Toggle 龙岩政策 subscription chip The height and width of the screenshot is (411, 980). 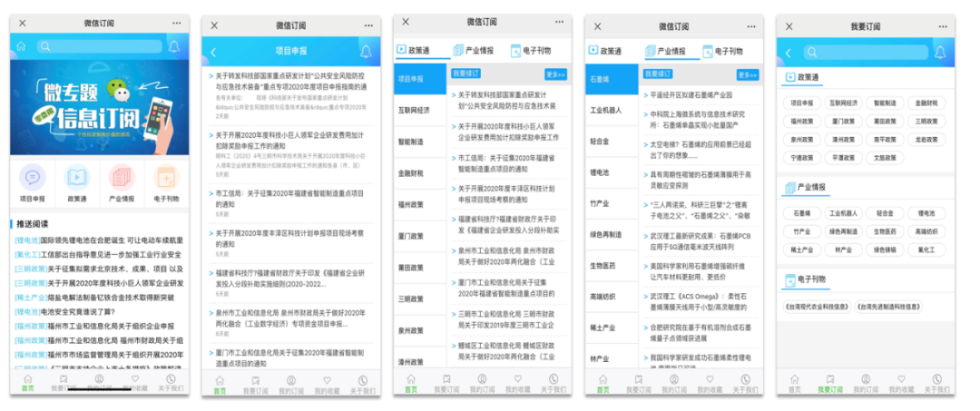(926, 140)
